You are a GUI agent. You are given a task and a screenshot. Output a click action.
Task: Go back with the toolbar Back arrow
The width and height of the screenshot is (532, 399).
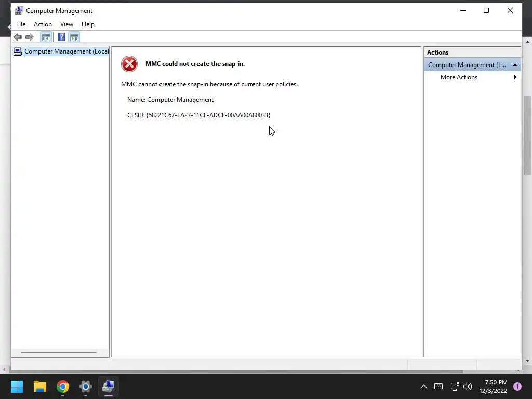18,37
